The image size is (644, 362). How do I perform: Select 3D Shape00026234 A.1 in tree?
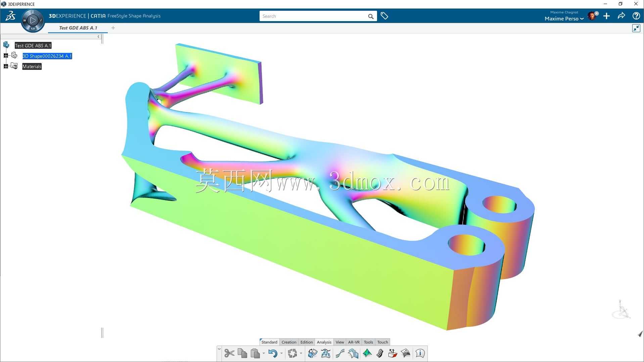47,56
